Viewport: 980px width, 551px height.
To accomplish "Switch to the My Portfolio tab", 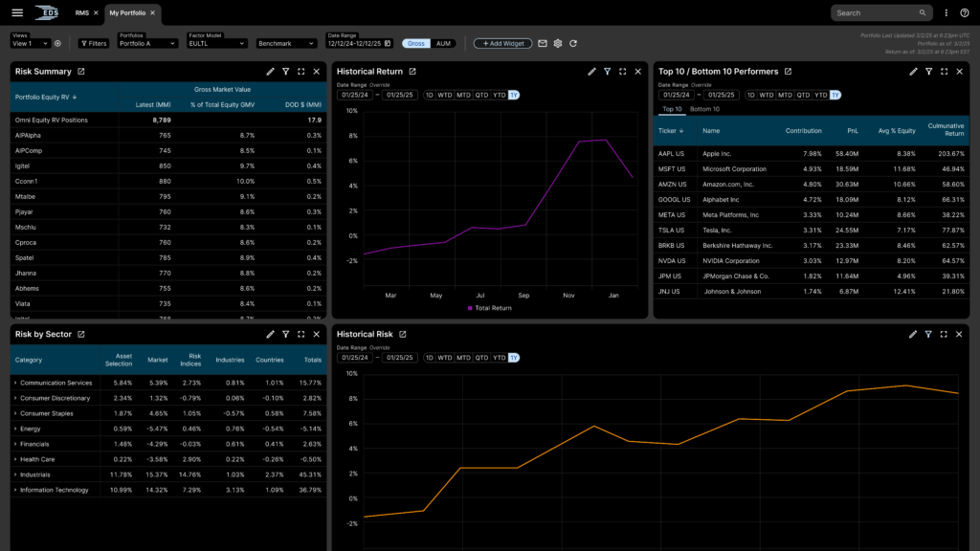I will (127, 13).
